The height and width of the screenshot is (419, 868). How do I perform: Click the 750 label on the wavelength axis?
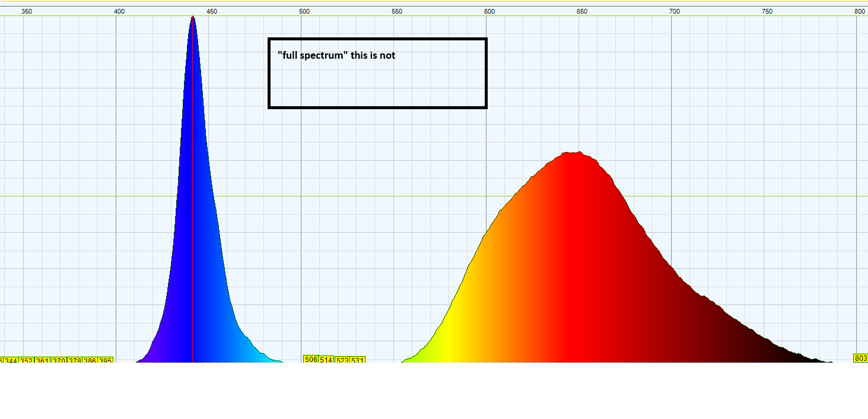(767, 11)
